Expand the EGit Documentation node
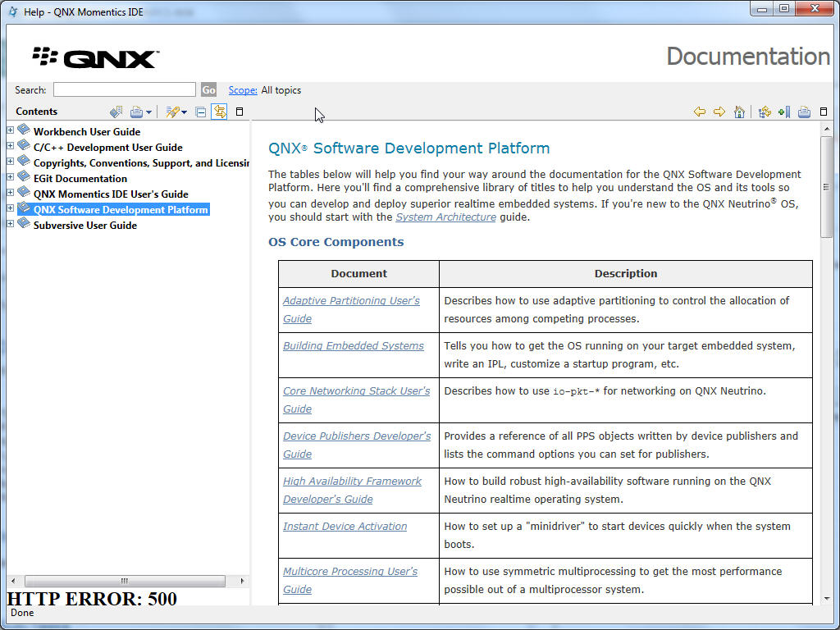The height and width of the screenshot is (630, 840). click(x=10, y=176)
